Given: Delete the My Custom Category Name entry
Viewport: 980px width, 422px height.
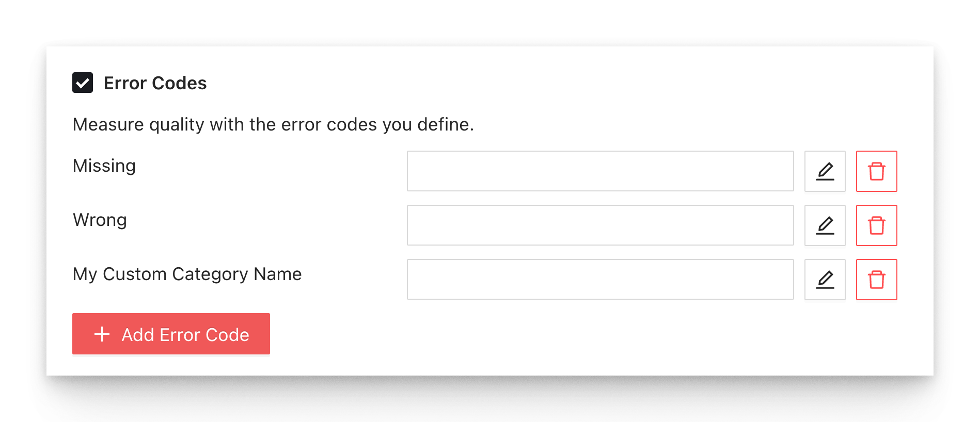Looking at the screenshot, I should click(876, 280).
